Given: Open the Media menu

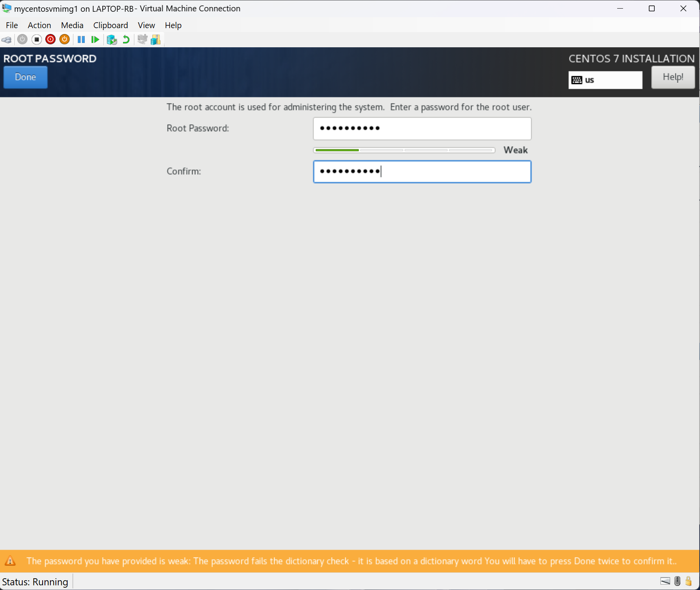Looking at the screenshot, I should point(72,25).
